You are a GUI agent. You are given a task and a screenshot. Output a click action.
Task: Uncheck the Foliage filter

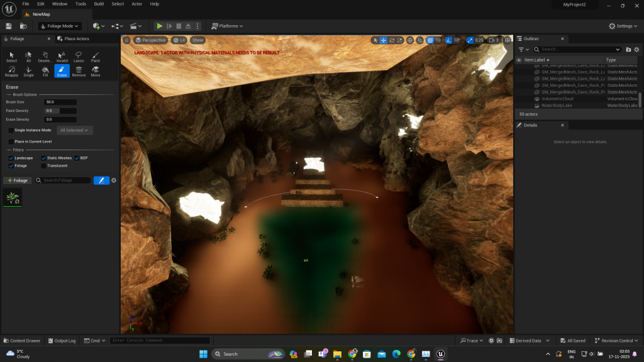coord(11,166)
